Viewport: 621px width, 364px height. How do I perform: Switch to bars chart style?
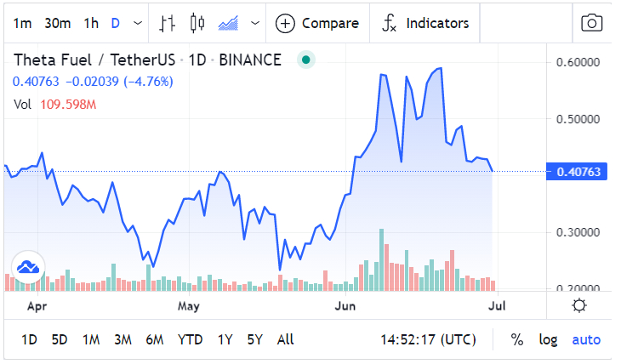[167, 23]
